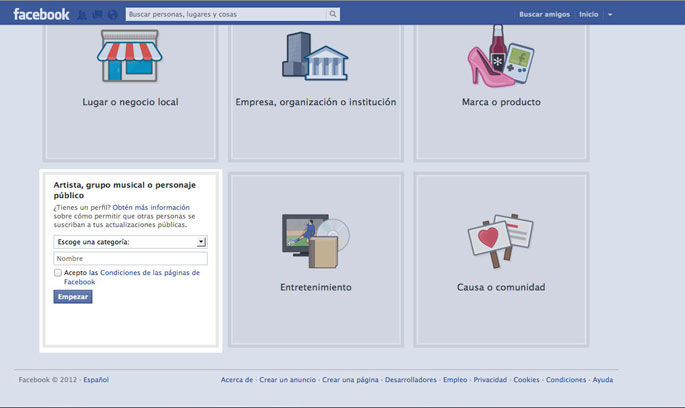Open the Ayuda footer link

(x=603, y=380)
